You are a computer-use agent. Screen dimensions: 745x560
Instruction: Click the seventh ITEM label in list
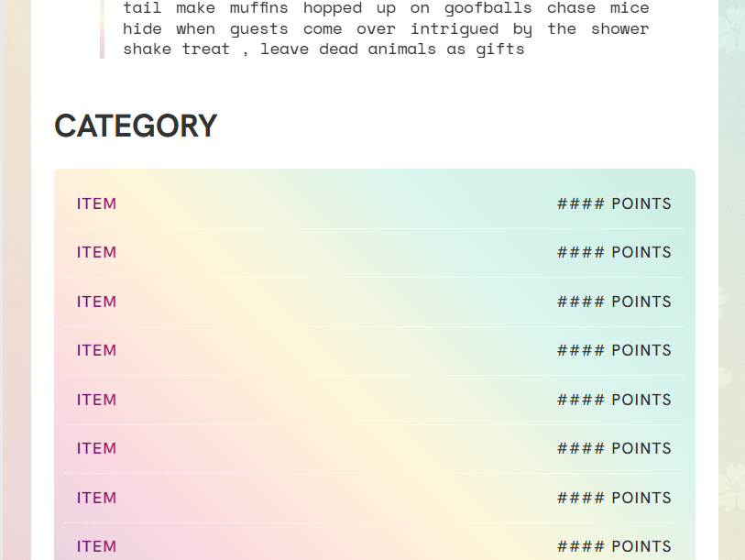(96, 498)
